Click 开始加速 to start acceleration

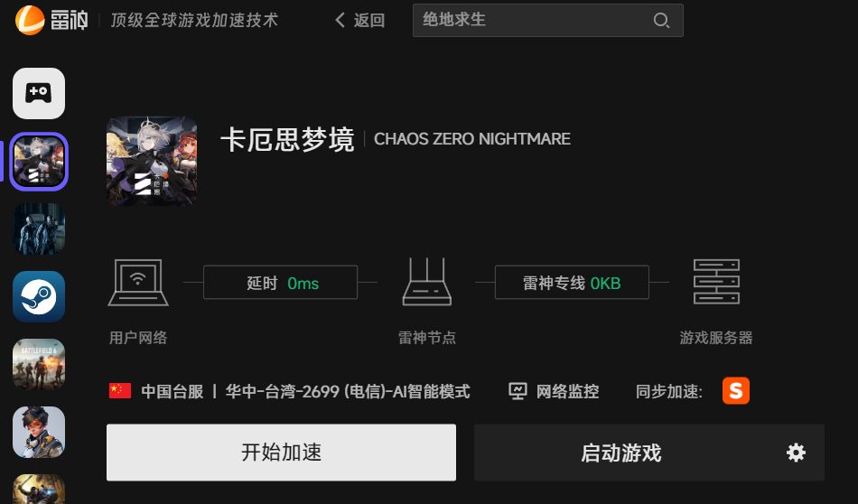[x=281, y=453]
